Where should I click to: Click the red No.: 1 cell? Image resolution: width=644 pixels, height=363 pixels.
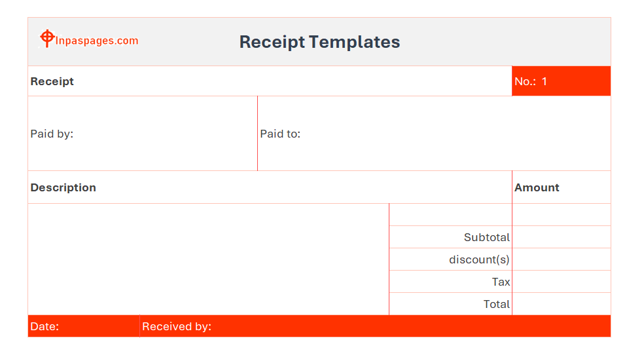tap(561, 81)
